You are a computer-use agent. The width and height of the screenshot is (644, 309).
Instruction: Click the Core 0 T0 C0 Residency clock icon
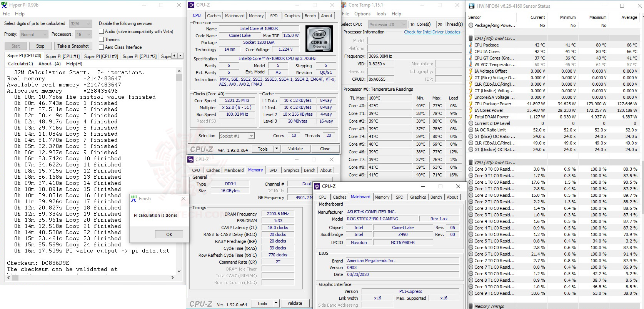click(471, 169)
